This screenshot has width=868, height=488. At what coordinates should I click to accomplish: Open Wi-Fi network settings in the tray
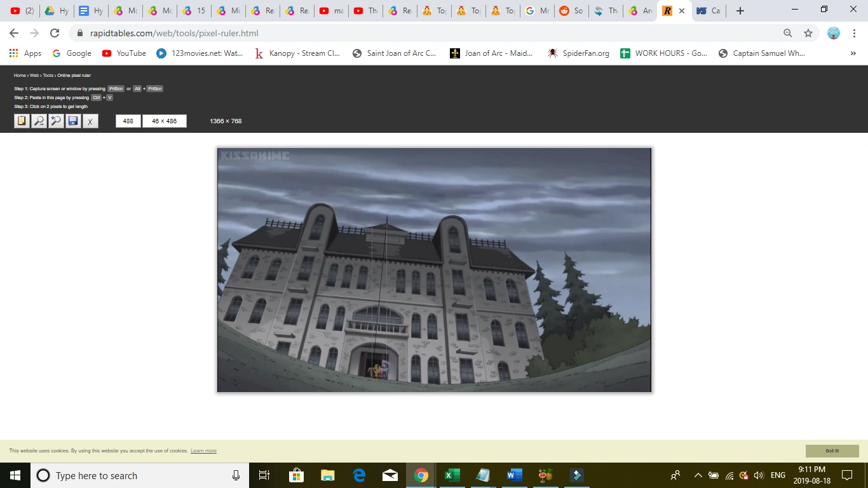[x=729, y=475]
